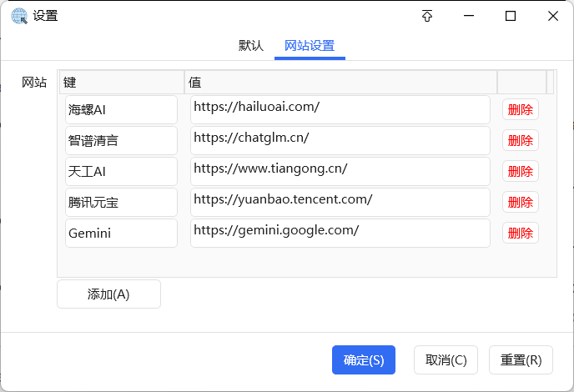This screenshot has height=392, width=574.
Task: Delete the 智谱清言 row with 删除
Action: tap(521, 140)
